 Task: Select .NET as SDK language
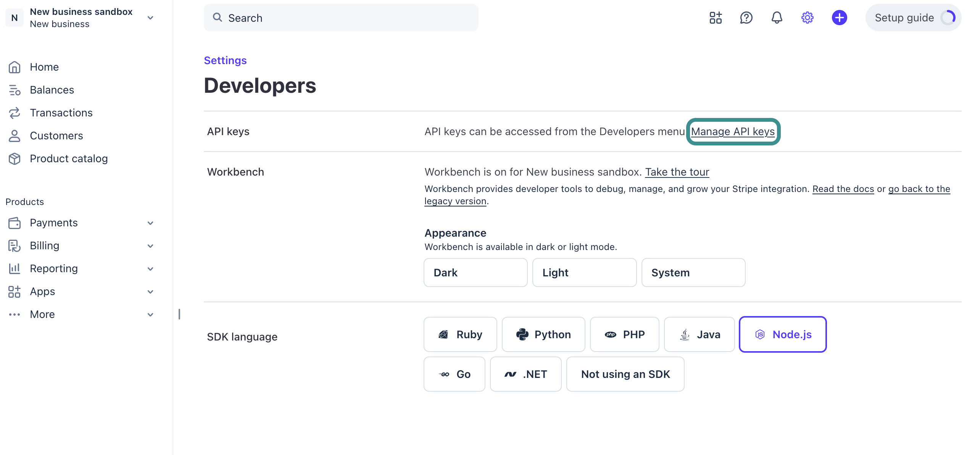point(526,374)
